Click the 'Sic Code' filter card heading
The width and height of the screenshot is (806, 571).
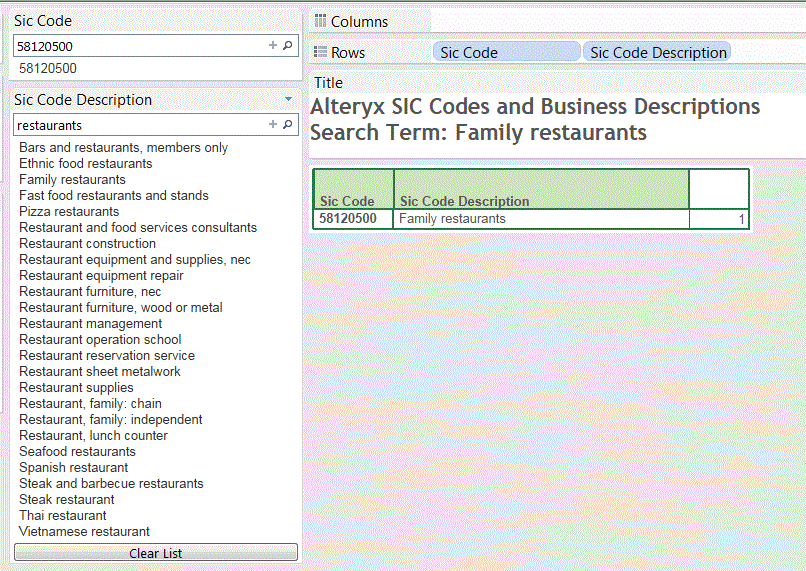click(43, 21)
